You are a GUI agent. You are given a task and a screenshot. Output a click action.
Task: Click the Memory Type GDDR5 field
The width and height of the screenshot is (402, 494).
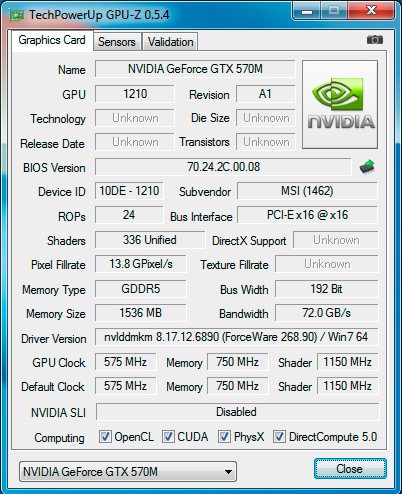pos(141,289)
